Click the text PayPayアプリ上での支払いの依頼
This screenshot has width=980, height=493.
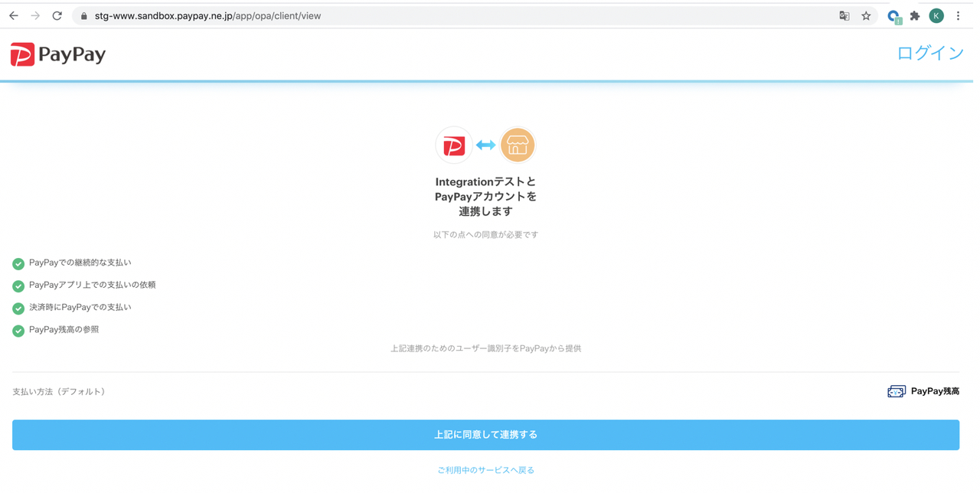93,285
